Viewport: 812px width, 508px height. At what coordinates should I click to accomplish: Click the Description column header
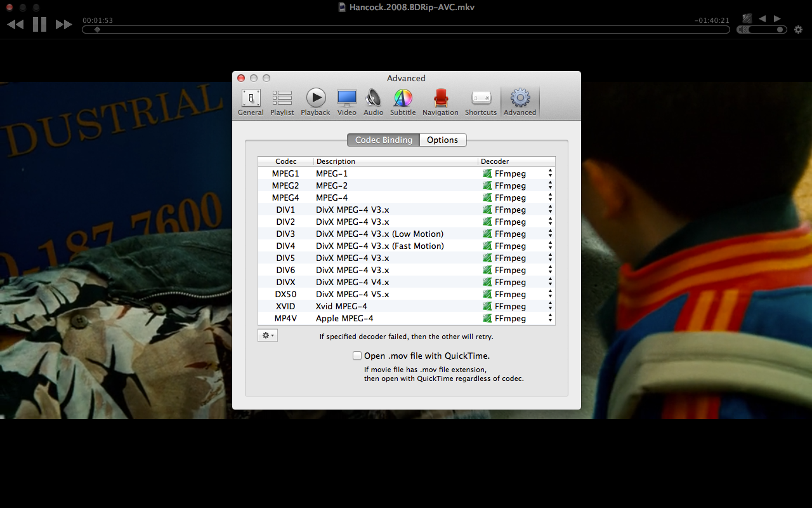click(x=395, y=161)
